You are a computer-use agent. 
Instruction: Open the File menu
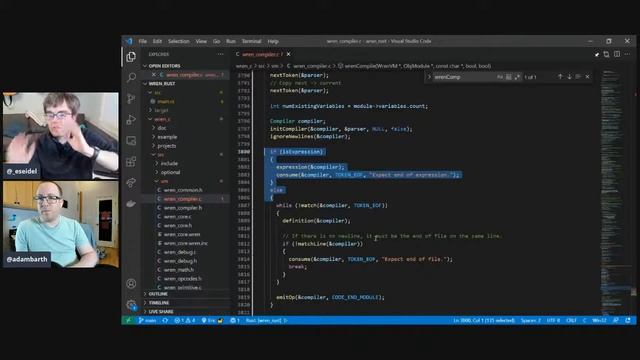pos(142,41)
